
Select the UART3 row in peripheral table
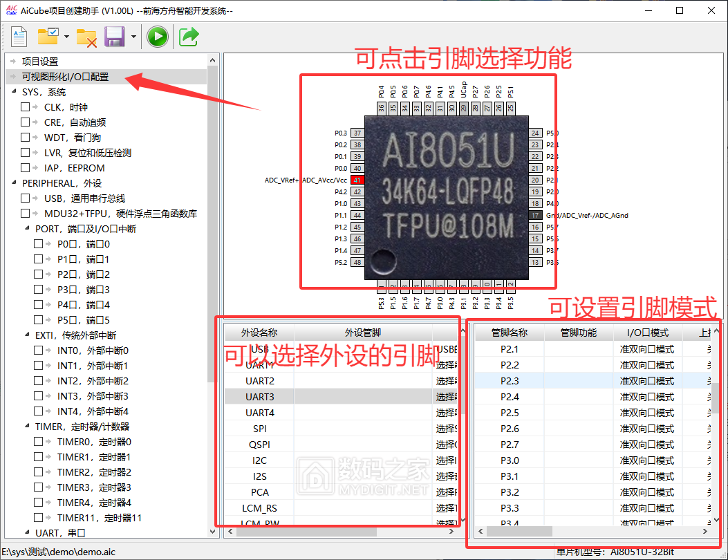[260, 397]
